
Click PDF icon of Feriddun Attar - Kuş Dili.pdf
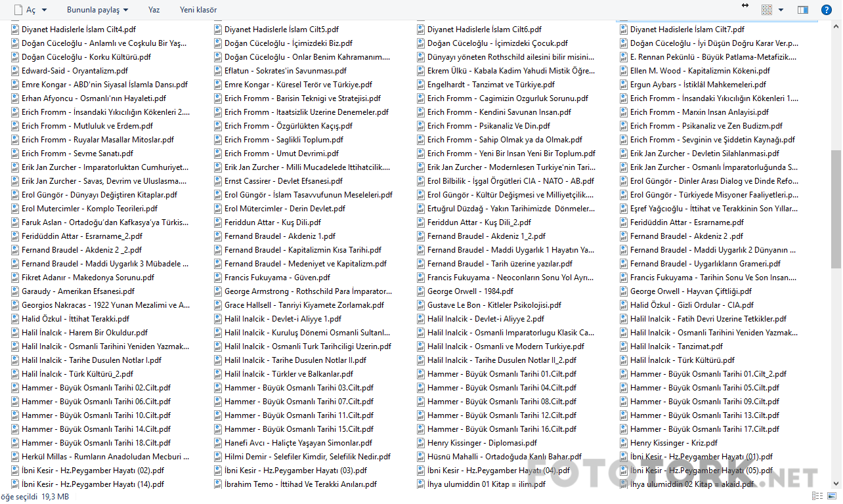point(217,222)
